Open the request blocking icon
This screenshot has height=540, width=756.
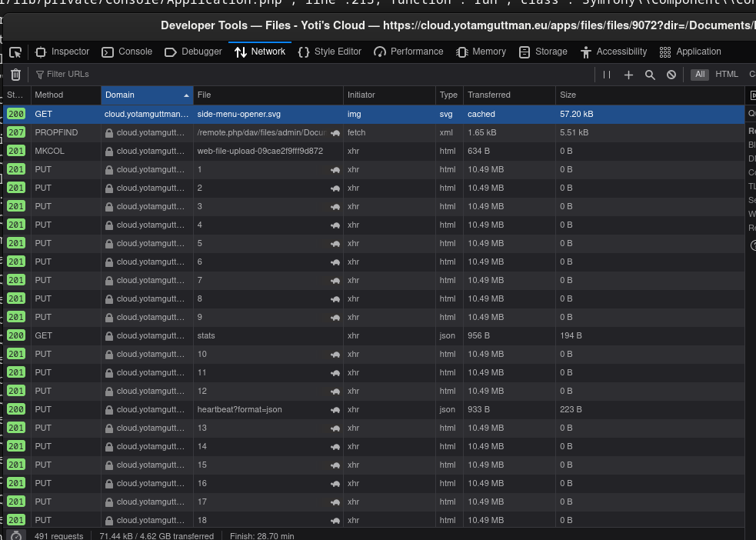click(x=671, y=75)
